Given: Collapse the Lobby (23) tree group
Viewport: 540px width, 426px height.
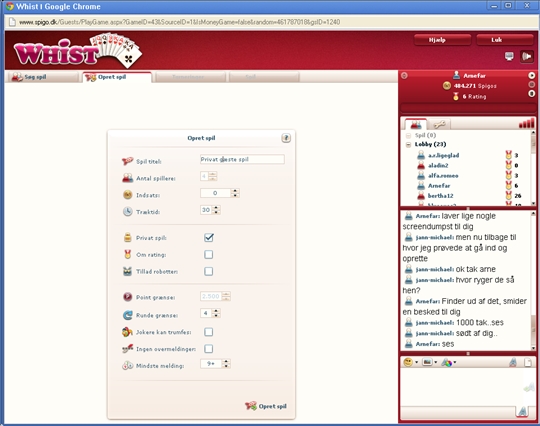Looking at the screenshot, I should pyautogui.click(x=408, y=145).
